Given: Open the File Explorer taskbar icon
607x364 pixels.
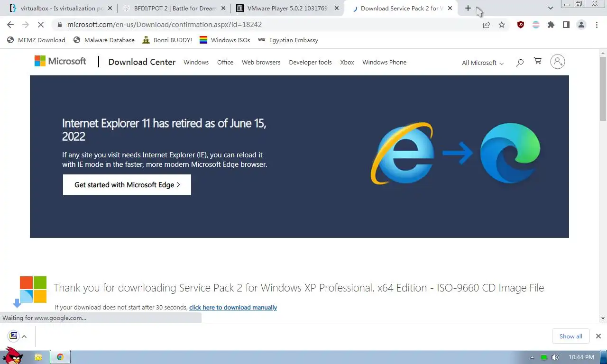Looking at the screenshot, I should [x=38, y=357].
